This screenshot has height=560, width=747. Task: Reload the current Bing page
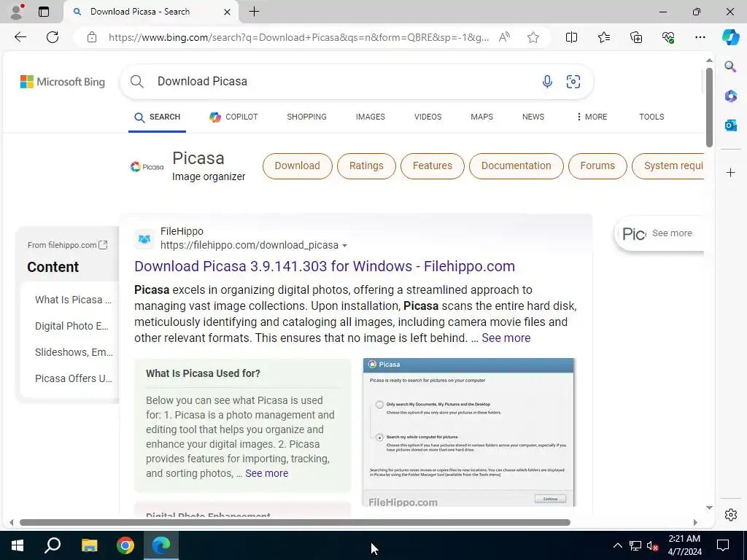tap(53, 37)
